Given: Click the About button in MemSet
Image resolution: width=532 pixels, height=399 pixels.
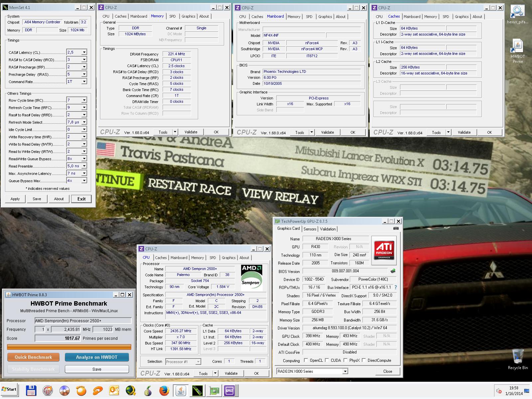Looking at the screenshot, I should 59,199.
